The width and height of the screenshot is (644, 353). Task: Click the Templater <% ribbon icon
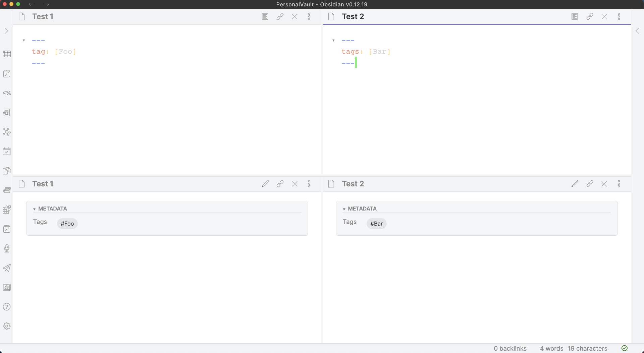[x=7, y=93]
